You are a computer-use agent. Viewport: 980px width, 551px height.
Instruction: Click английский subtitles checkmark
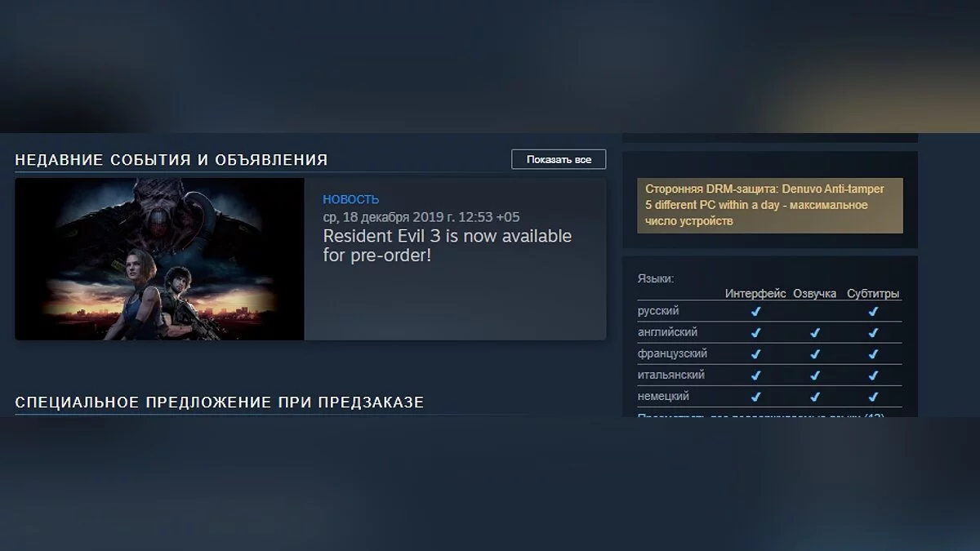[873, 333]
